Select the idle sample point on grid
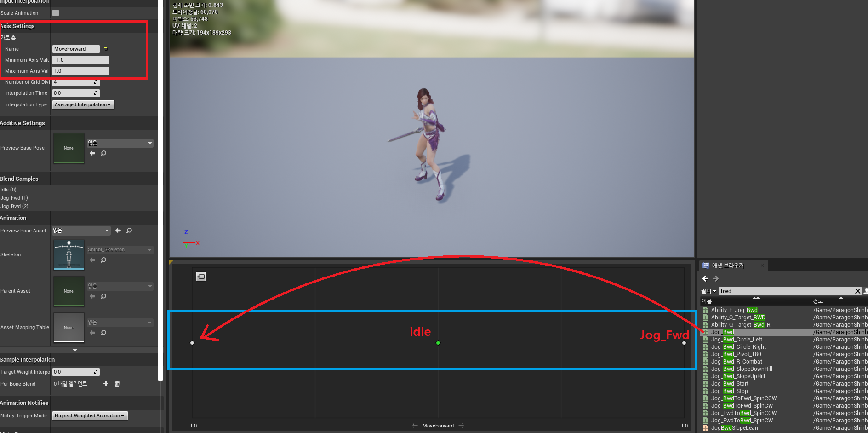The width and height of the screenshot is (868, 433). tap(438, 343)
